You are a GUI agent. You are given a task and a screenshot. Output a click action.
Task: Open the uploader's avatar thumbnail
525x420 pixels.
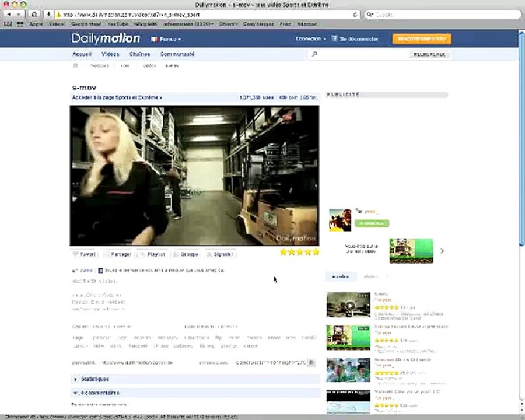(x=340, y=220)
